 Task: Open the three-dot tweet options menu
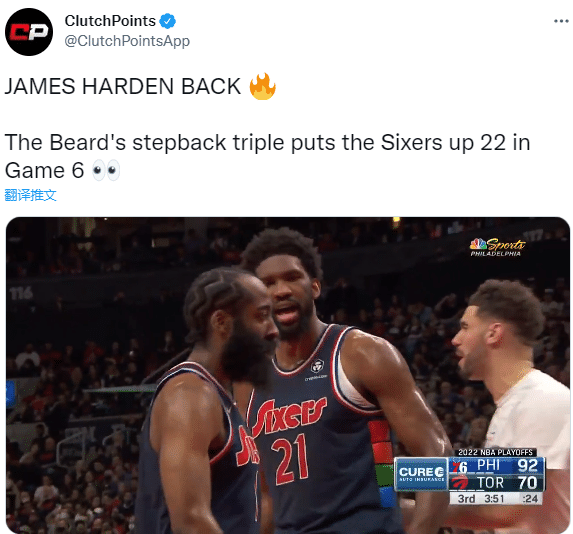[x=561, y=21]
